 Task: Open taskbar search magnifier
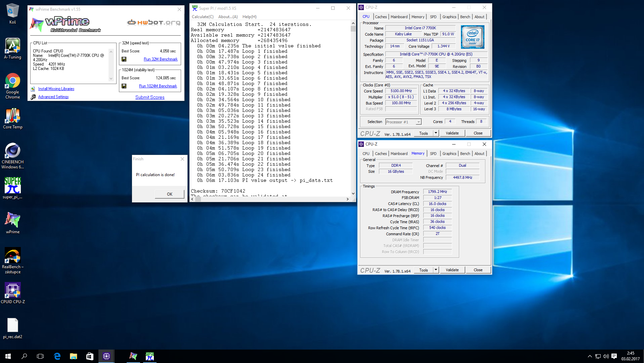tap(24, 356)
